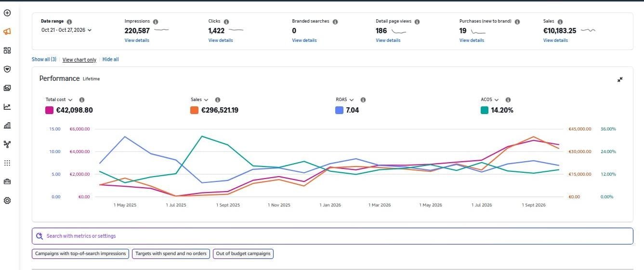
Task: Click the 1 Jan 2026 axis label
Action: 330,205
